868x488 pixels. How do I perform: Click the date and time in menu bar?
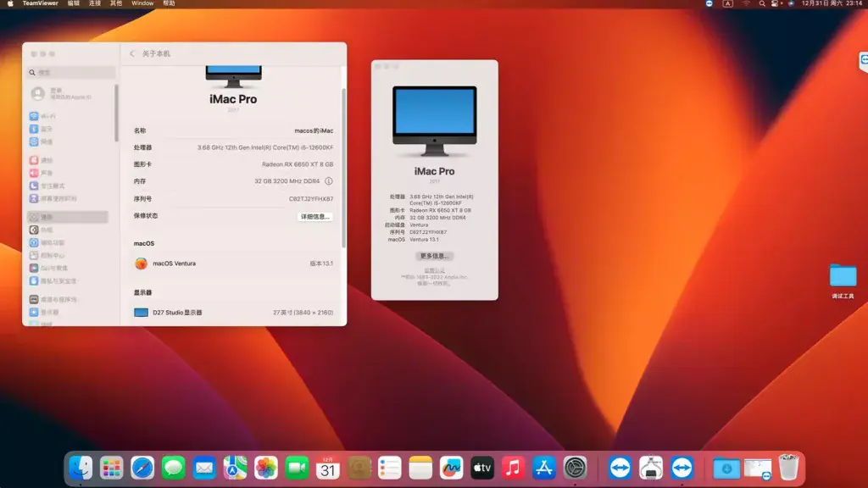click(832, 3)
